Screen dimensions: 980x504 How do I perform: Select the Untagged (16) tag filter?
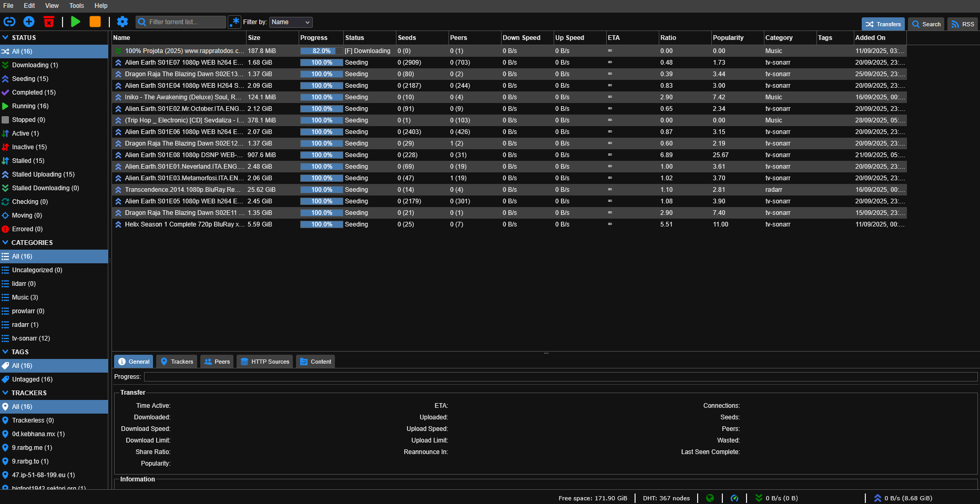click(54, 379)
